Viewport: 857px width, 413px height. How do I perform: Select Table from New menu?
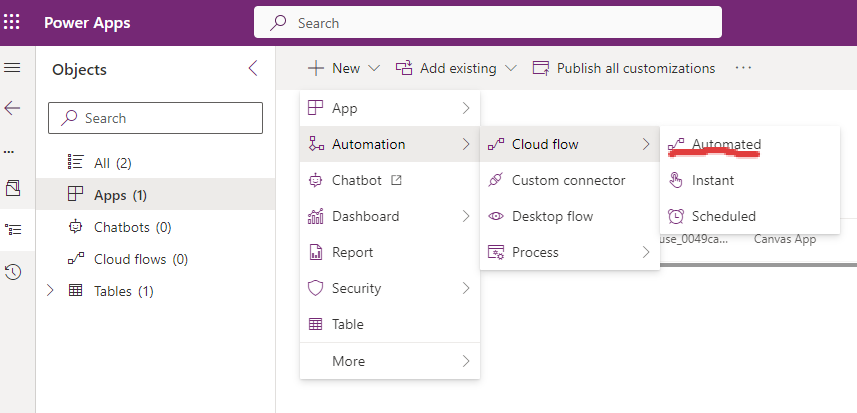(x=390, y=324)
